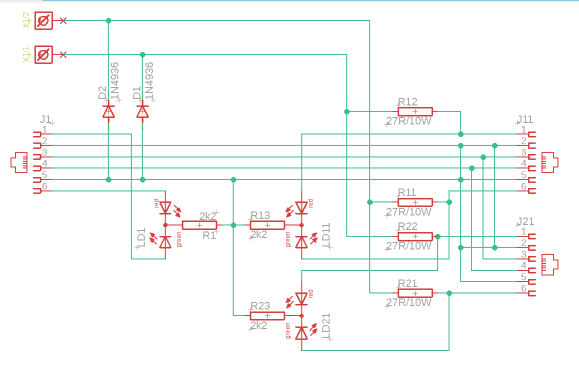The width and height of the screenshot is (579, 377).
Task: Click the R12 resistor symbol
Action: [415, 112]
